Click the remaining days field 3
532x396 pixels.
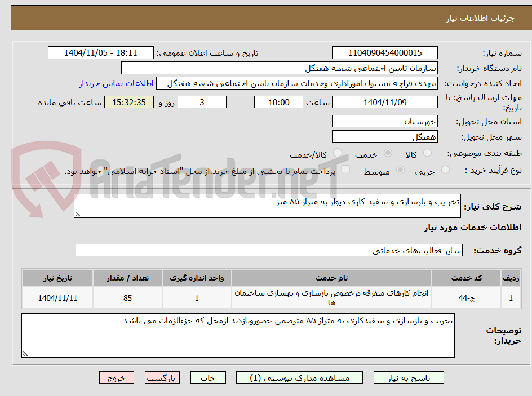click(202, 102)
